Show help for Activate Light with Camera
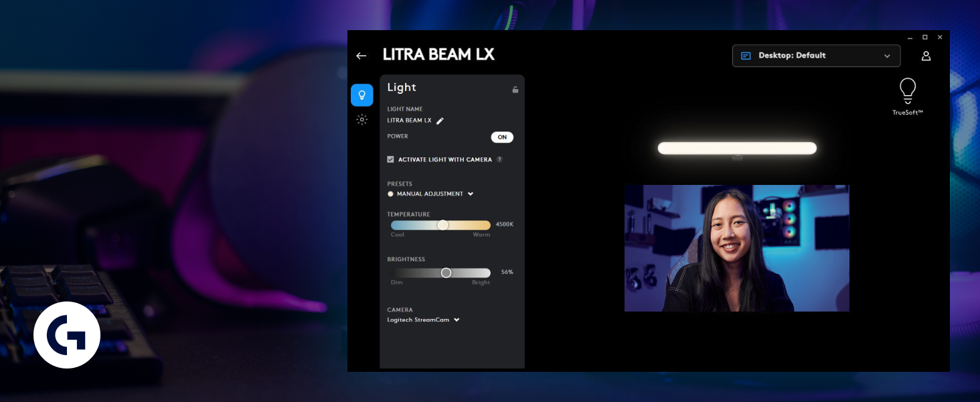Image resolution: width=980 pixels, height=402 pixels. point(499,159)
